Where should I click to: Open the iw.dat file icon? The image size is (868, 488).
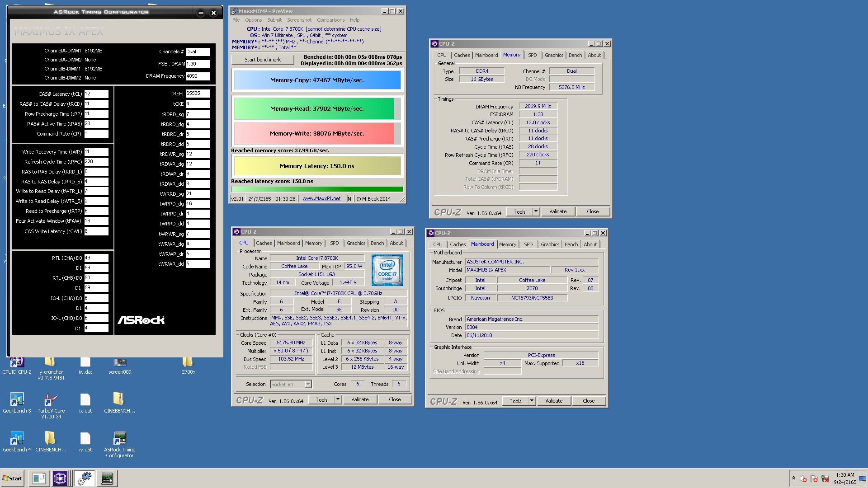pos(85,363)
